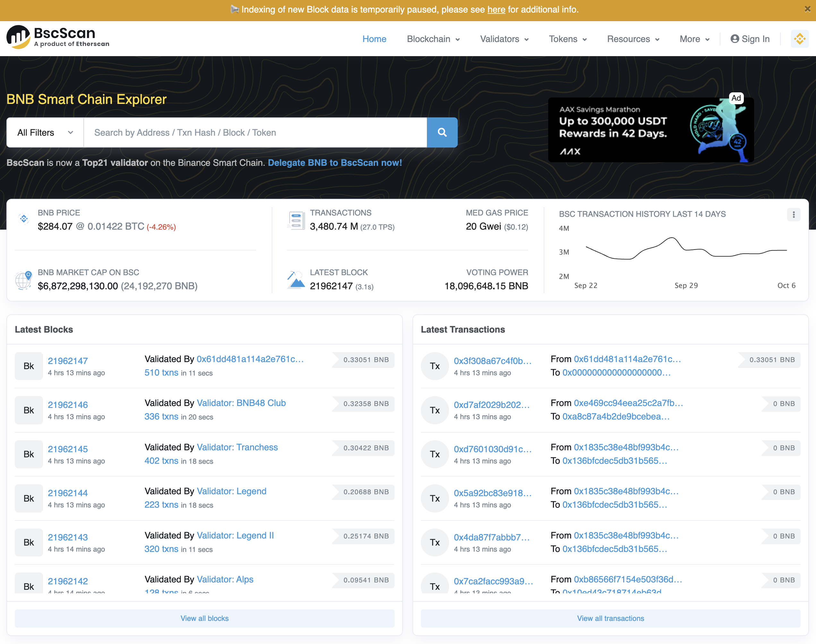Click the search address input field
The height and width of the screenshot is (644, 816).
coord(255,132)
